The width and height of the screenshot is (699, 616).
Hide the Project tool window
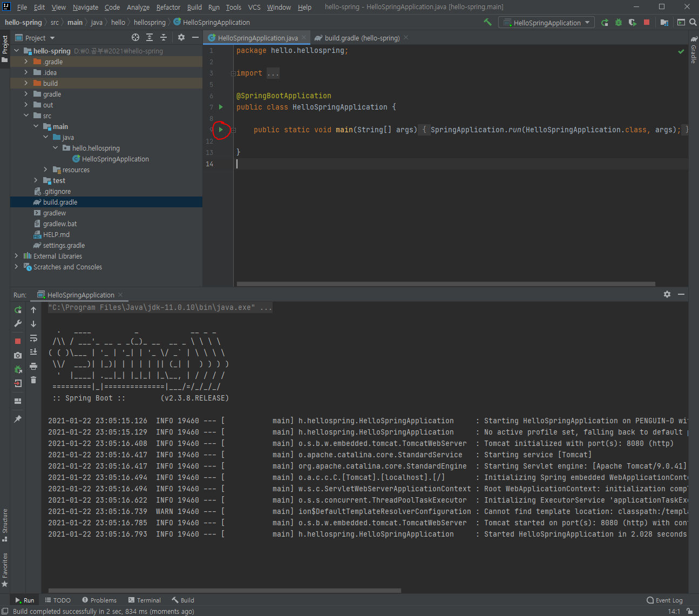point(195,37)
